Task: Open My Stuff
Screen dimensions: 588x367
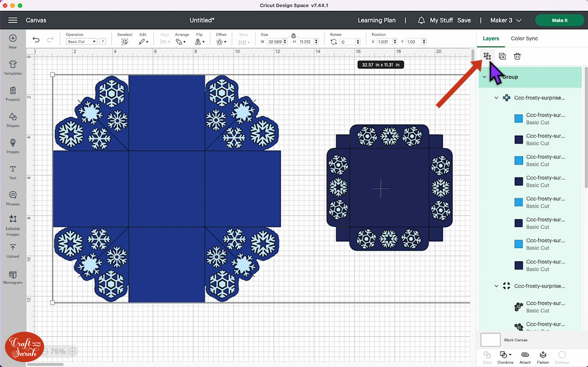Action: (x=441, y=21)
